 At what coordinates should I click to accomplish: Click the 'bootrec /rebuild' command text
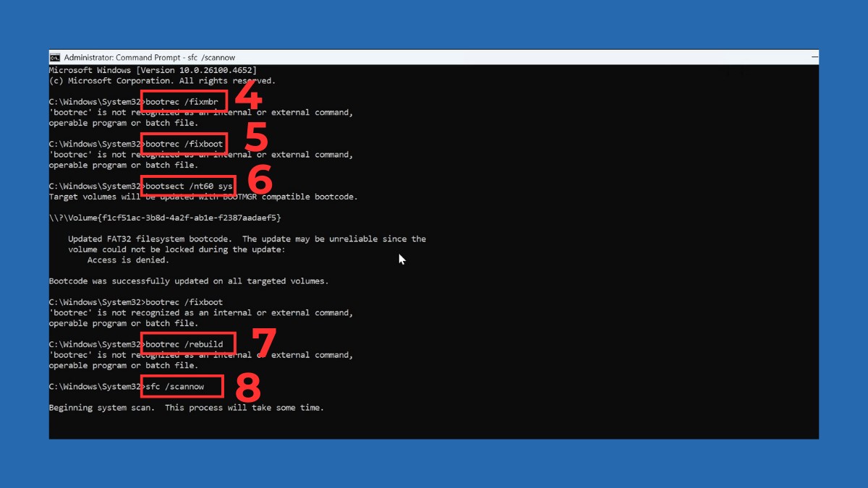pyautogui.click(x=184, y=344)
